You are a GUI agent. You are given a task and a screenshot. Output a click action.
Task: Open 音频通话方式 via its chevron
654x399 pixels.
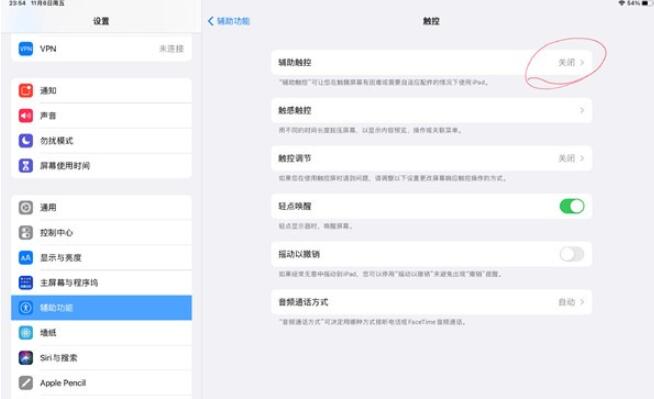tap(582, 301)
